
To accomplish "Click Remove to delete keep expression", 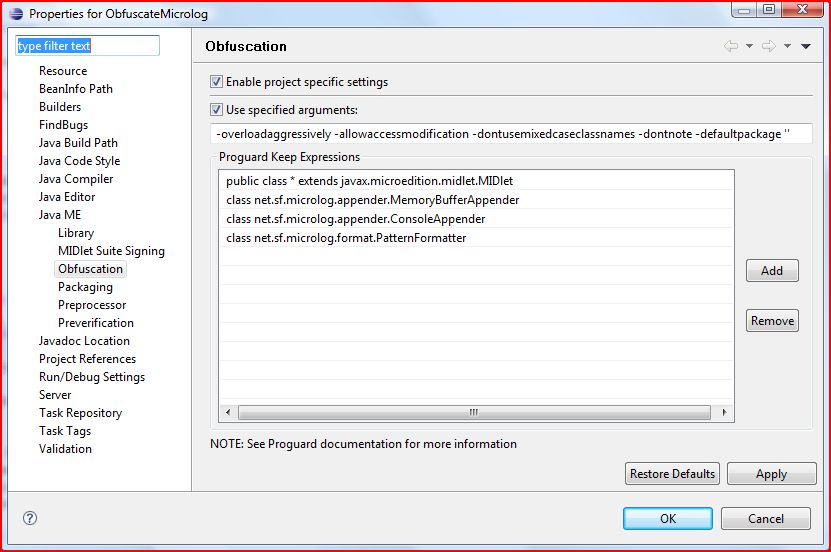I will pyautogui.click(x=772, y=320).
